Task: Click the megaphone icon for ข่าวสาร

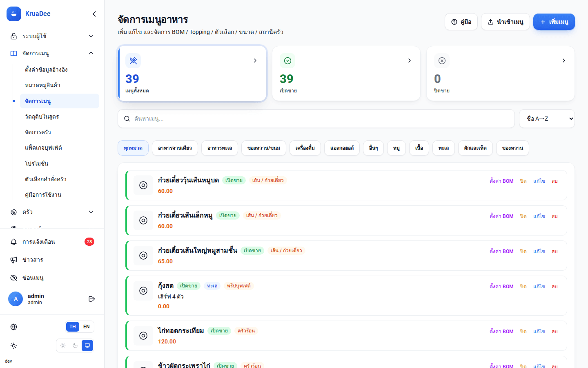Action: tap(13, 260)
